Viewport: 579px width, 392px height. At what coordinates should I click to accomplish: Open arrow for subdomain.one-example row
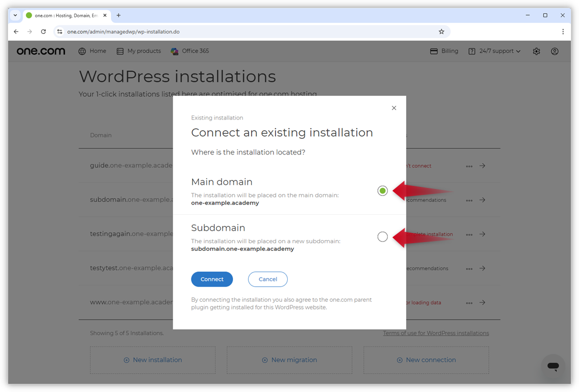[x=482, y=200]
